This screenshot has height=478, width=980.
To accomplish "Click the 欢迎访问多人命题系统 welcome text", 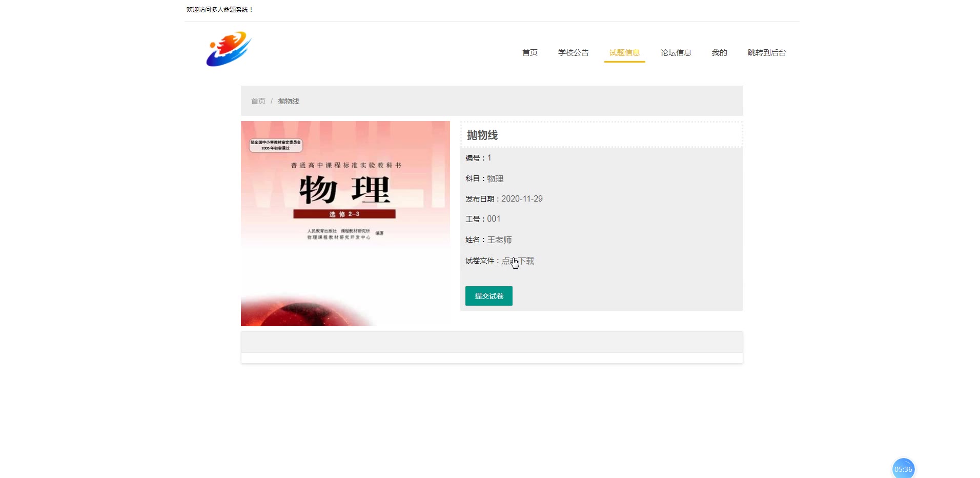I will [x=219, y=9].
